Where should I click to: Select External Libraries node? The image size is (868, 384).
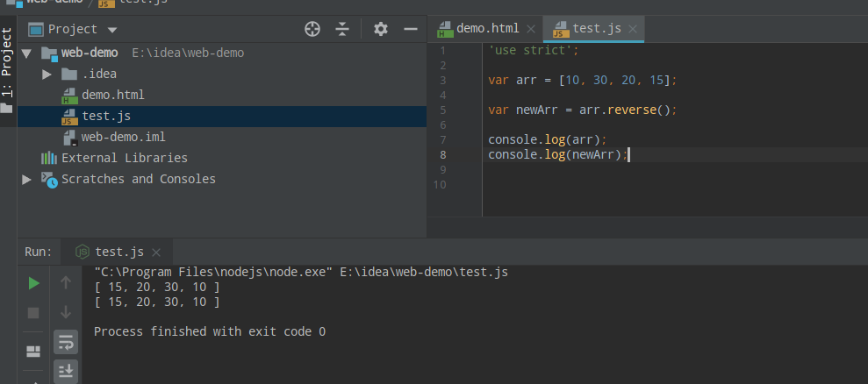125,159
